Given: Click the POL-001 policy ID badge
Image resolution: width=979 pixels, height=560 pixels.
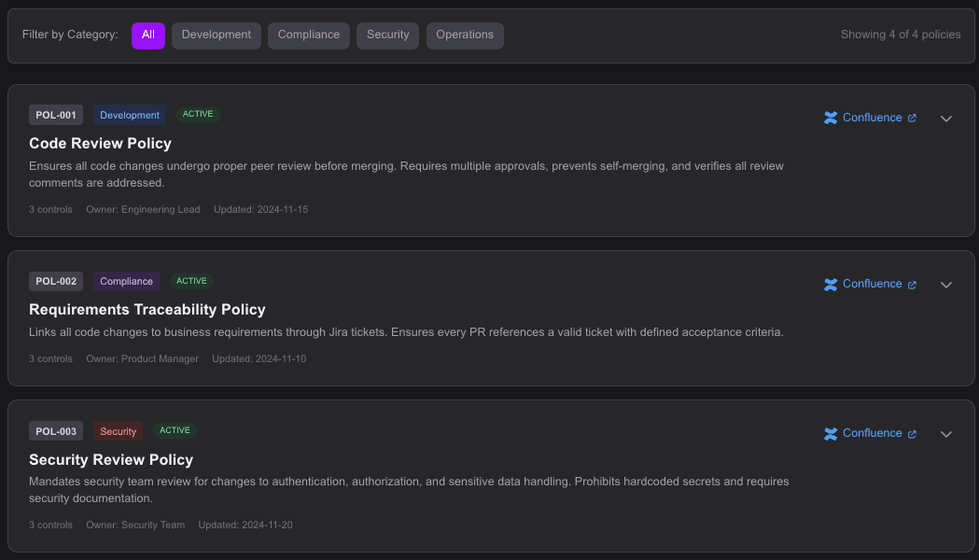Looking at the screenshot, I should 56,115.
